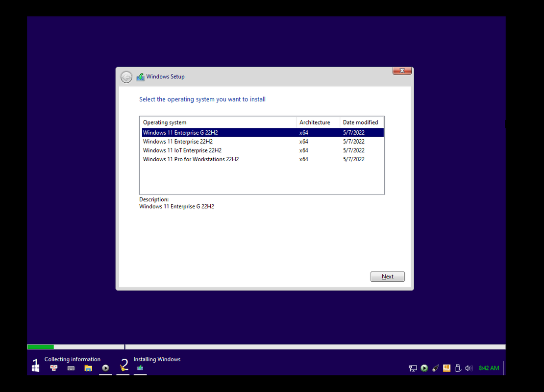
Task: Click 5/7/2022 in Pro for Workstations row
Action: click(353, 159)
